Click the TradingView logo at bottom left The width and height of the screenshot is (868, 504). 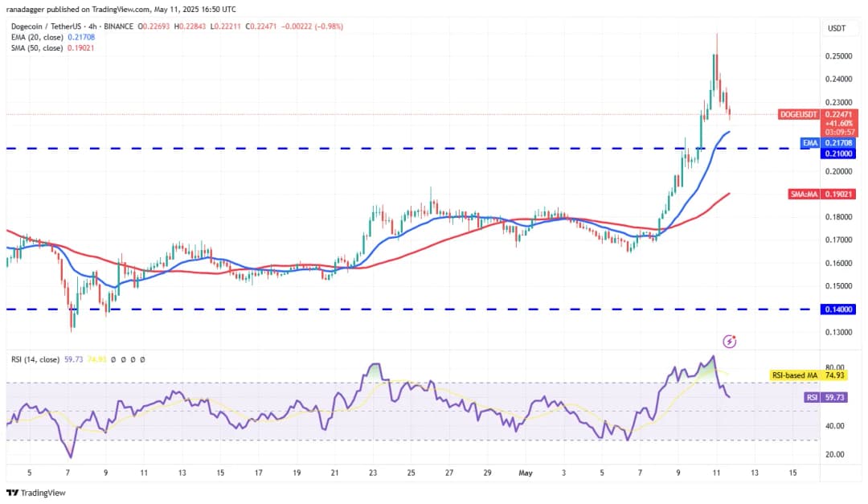coord(36,493)
